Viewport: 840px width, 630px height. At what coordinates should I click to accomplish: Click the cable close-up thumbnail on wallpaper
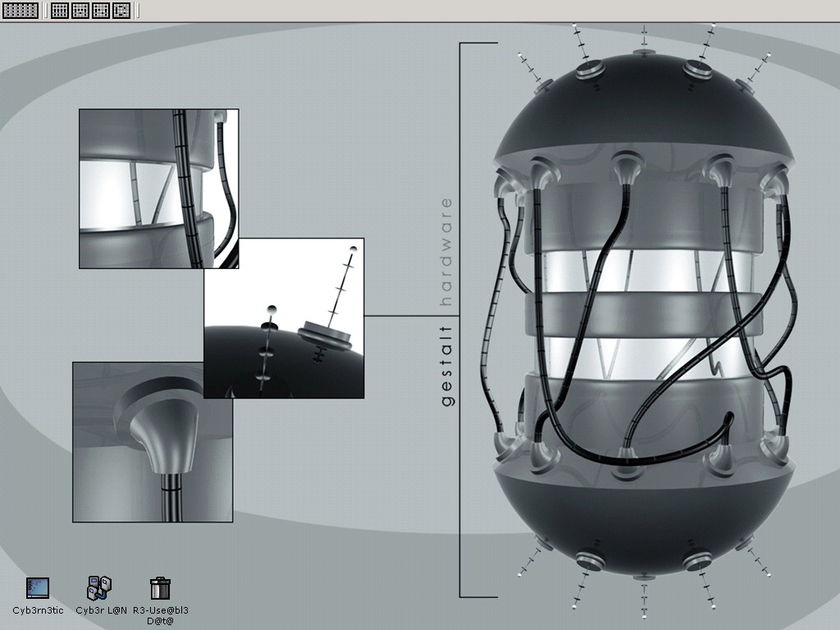pos(158,188)
